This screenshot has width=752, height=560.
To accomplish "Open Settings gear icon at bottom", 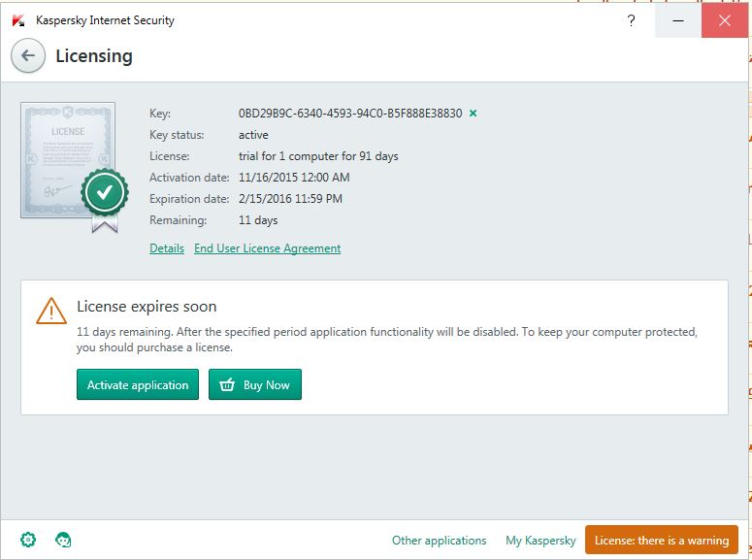I will 28,540.
